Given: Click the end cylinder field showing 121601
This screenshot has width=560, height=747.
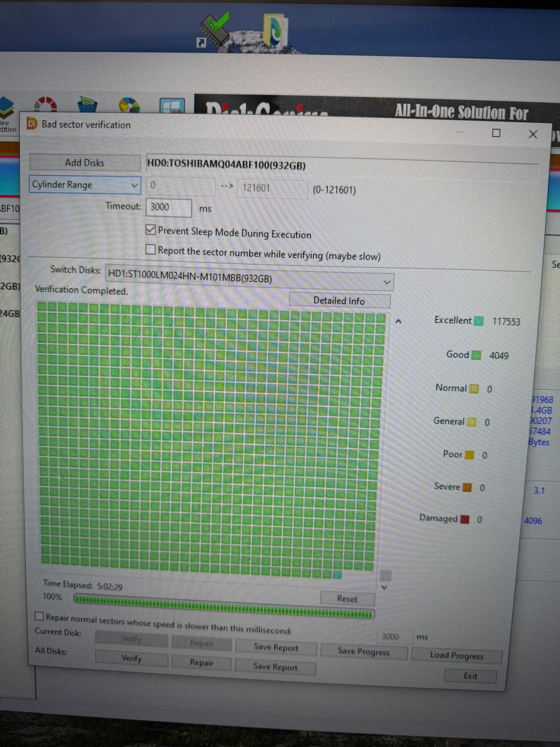Looking at the screenshot, I should pyautogui.click(x=273, y=189).
